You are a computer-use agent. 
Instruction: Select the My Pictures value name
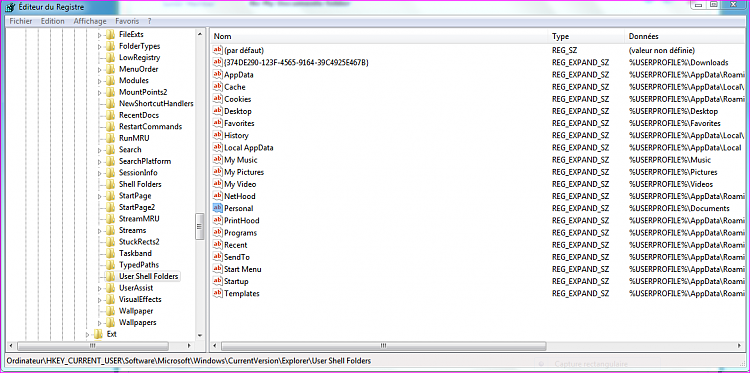pyautogui.click(x=244, y=172)
